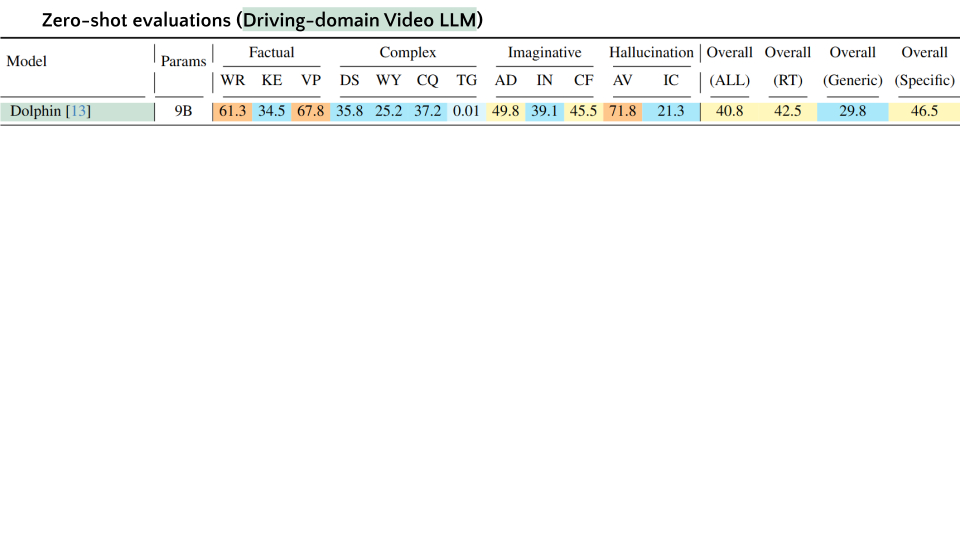Viewport: 960px width, 540px height.
Task: Select the Params column header
Action: pyautogui.click(x=183, y=61)
